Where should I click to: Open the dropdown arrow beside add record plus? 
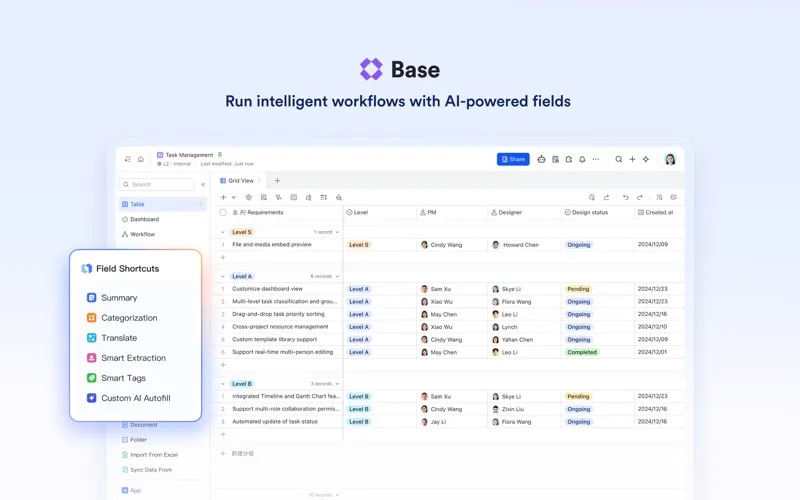(234, 197)
